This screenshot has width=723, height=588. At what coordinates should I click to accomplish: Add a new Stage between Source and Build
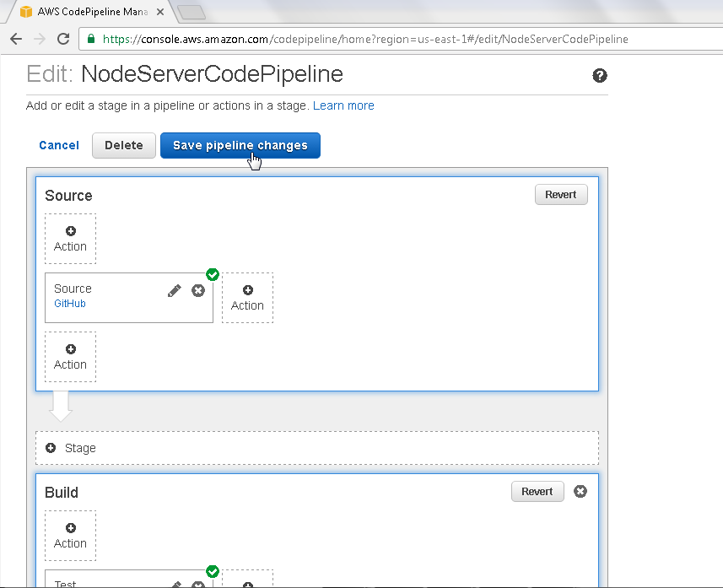(x=317, y=448)
